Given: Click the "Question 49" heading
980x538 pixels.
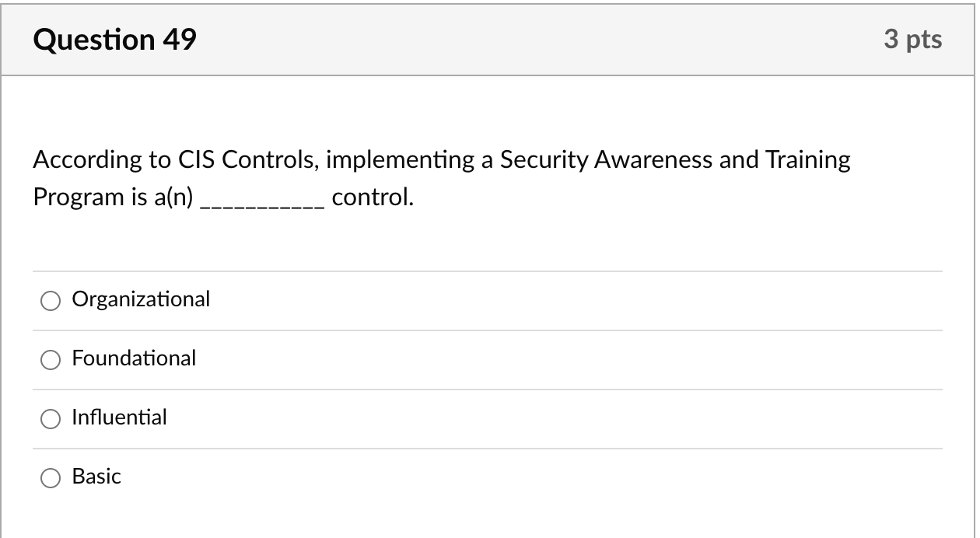Looking at the screenshot, I should click(x=115, y=40).
